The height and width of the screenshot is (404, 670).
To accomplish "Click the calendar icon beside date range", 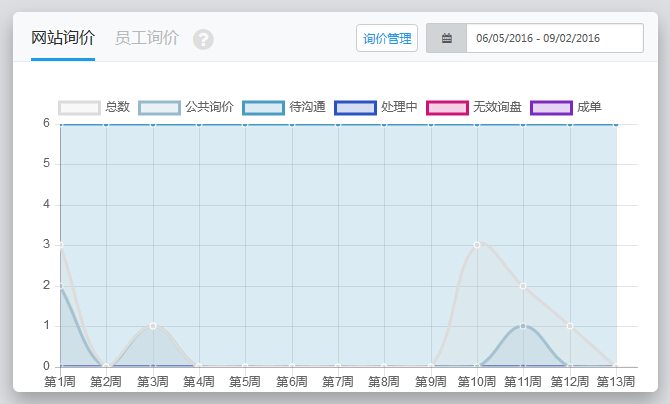I will 446,39.
